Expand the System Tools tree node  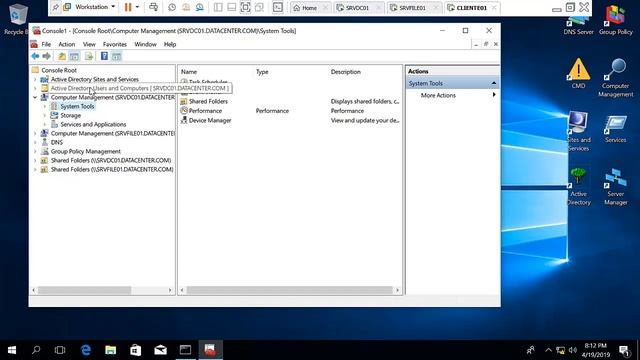click(x=45, y=106)
